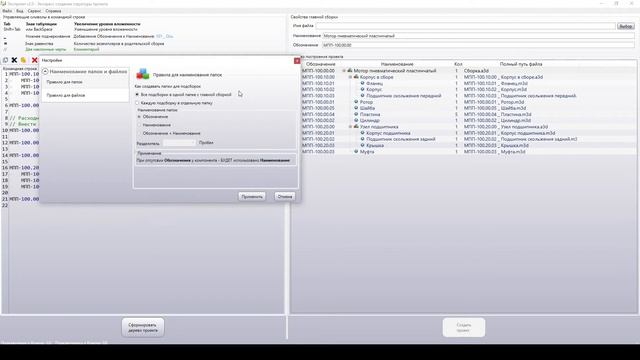Open the Вид menu
Viewport: 640px width, 360px height.
point(20,11)
